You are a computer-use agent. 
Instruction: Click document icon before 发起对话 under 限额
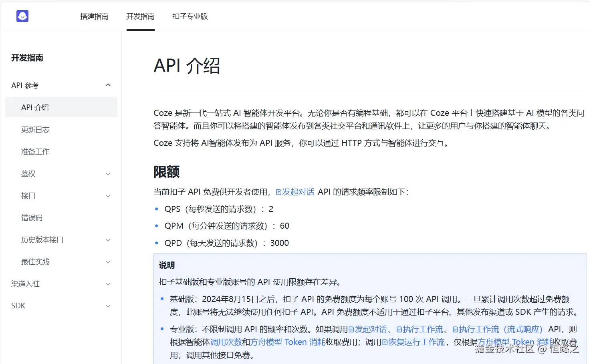(278, 192)
